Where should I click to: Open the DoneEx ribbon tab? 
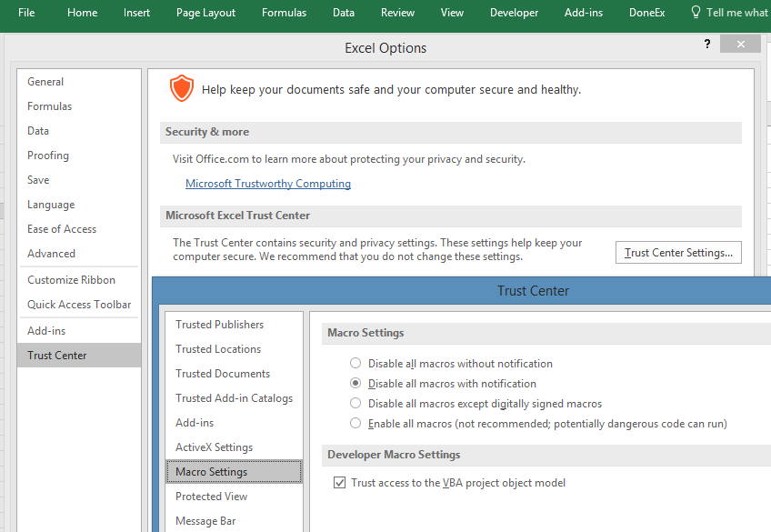click(647, 13)
